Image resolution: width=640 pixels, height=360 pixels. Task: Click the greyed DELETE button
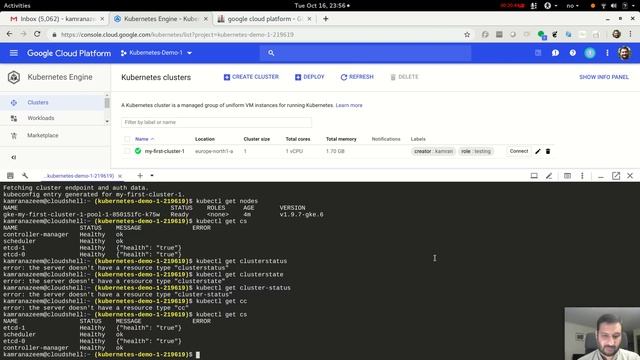coord(404,77)
